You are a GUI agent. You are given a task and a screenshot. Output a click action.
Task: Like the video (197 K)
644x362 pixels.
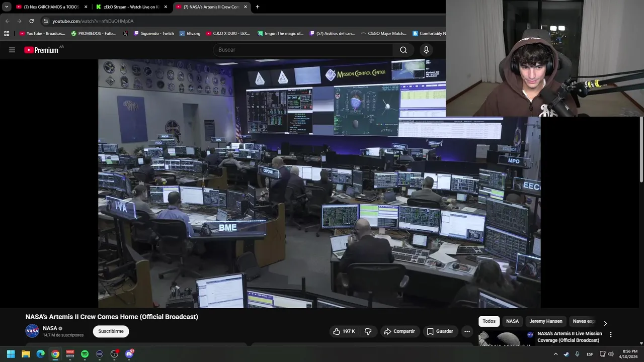(x=344, y=331)
